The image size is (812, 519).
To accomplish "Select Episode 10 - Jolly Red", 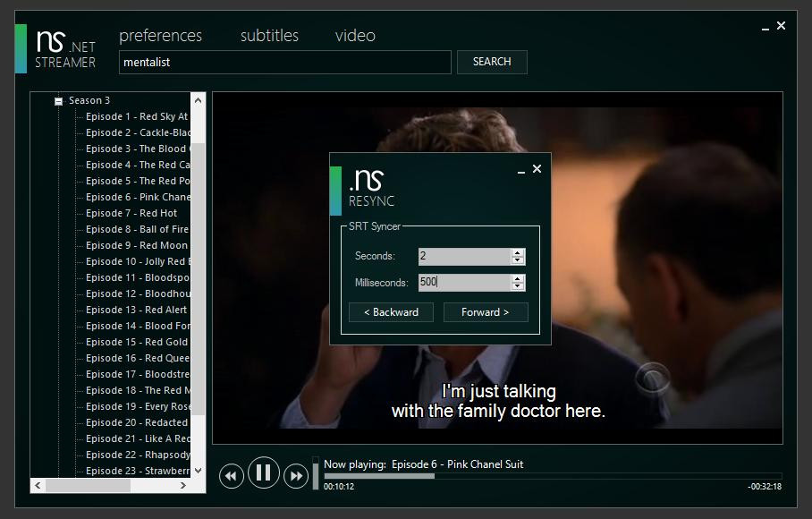I will point(138,261).
